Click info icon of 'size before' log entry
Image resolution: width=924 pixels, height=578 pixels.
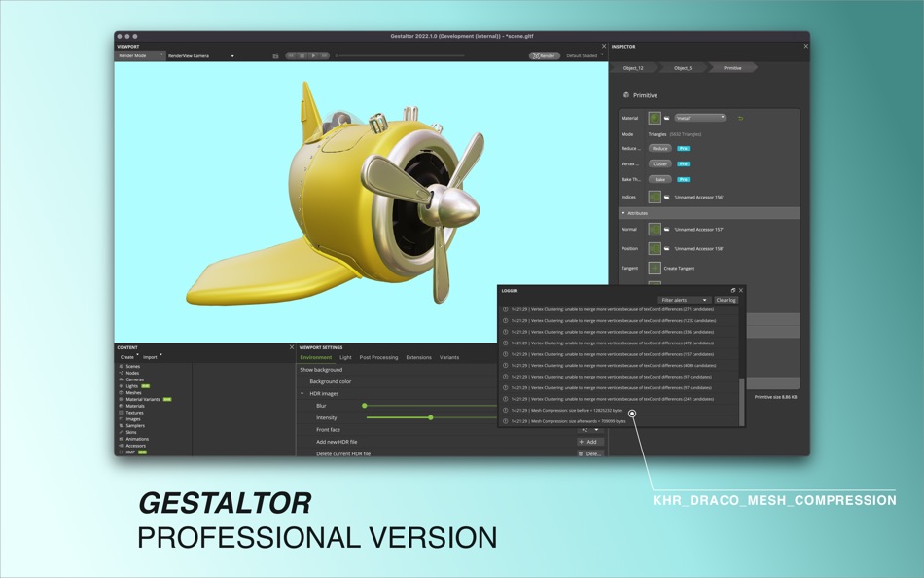click(505, 410)
